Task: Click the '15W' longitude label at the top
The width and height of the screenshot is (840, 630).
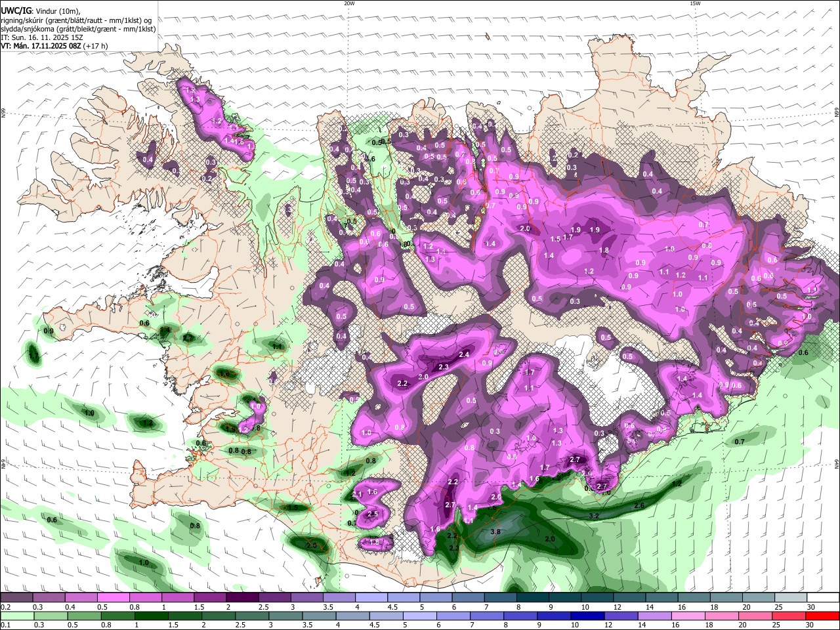Action: pyautogui.click(x=695, y=3)
